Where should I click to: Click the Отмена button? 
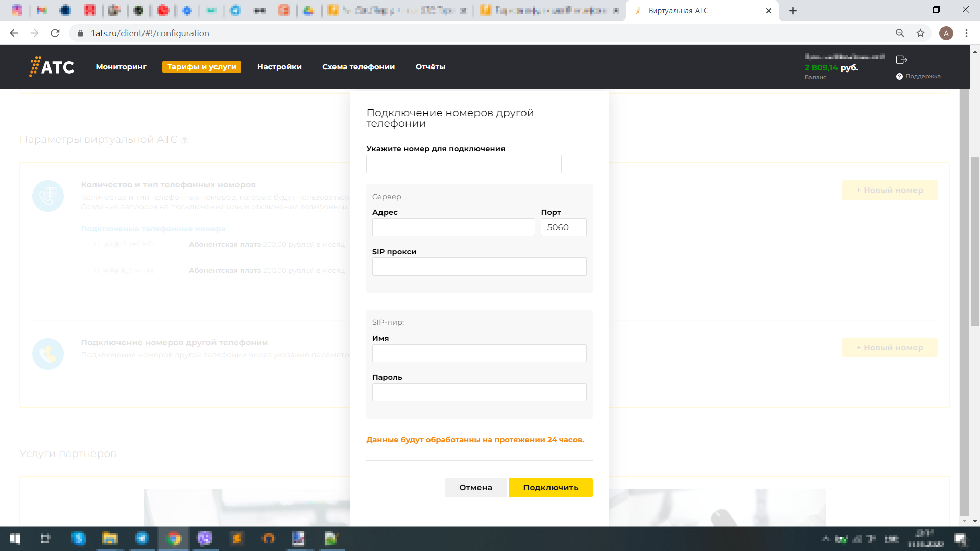[x=475, y=487]
